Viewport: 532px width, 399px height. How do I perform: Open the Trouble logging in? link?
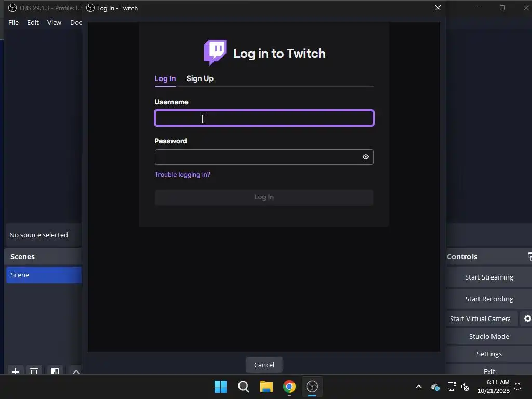click(x=182, y=175)
